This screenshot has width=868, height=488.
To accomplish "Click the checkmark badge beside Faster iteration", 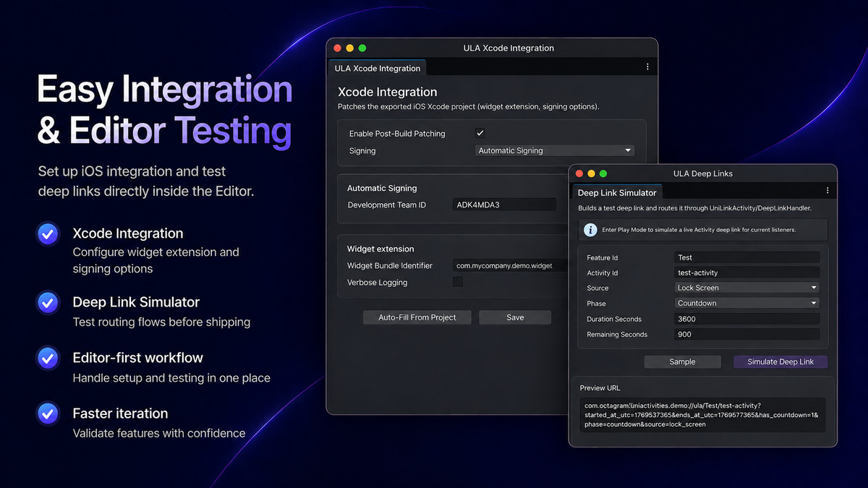I will (x=48, y=414).
